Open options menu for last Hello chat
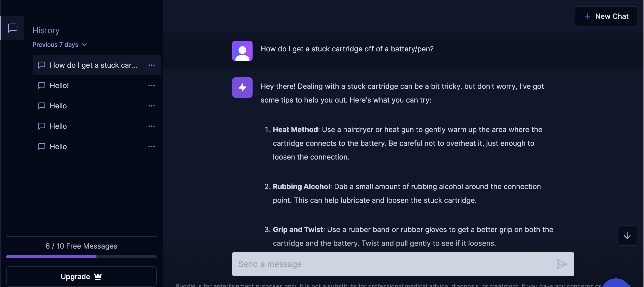644x287 pixels. point(152,147)
